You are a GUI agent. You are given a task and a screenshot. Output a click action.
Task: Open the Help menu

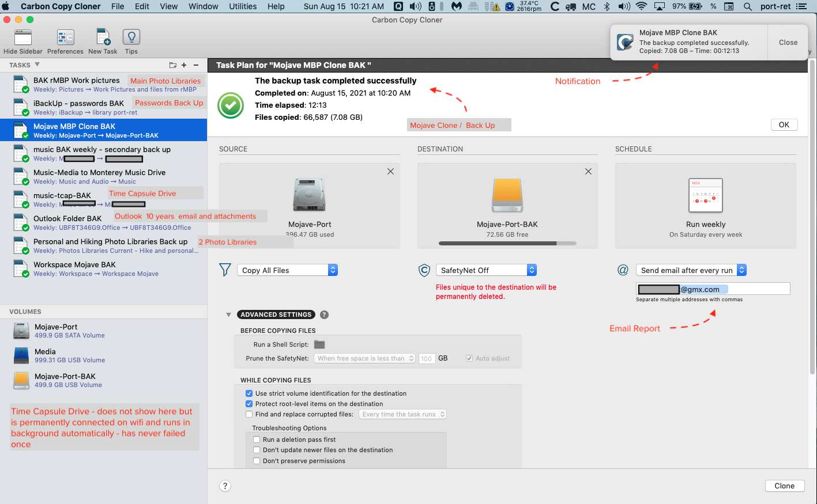(x=276, y=6)
